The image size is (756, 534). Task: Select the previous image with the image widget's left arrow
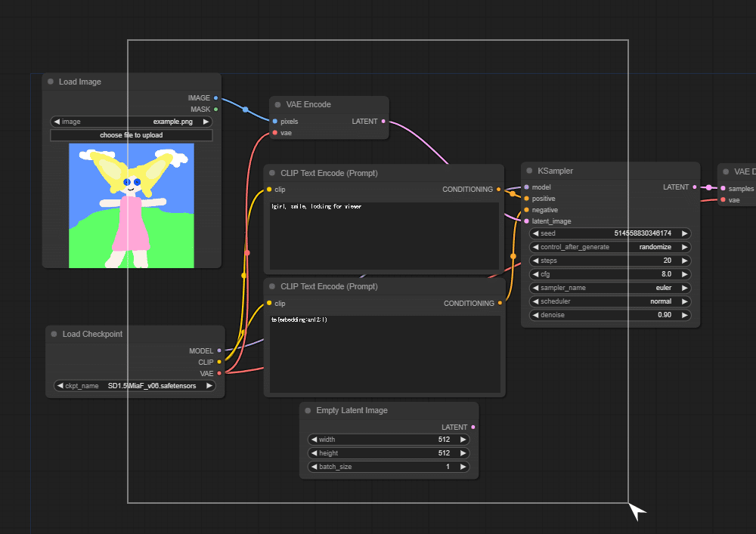tap(57, 122)
